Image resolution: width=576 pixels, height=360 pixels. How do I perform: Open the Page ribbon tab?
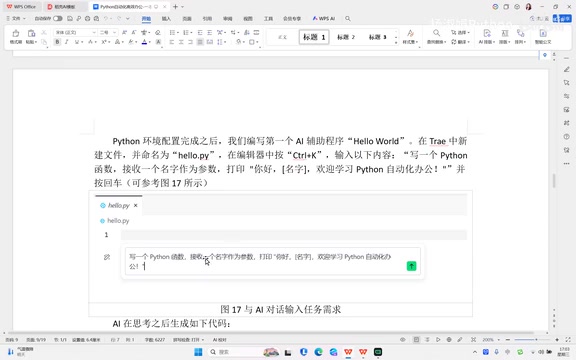[187, 18]
